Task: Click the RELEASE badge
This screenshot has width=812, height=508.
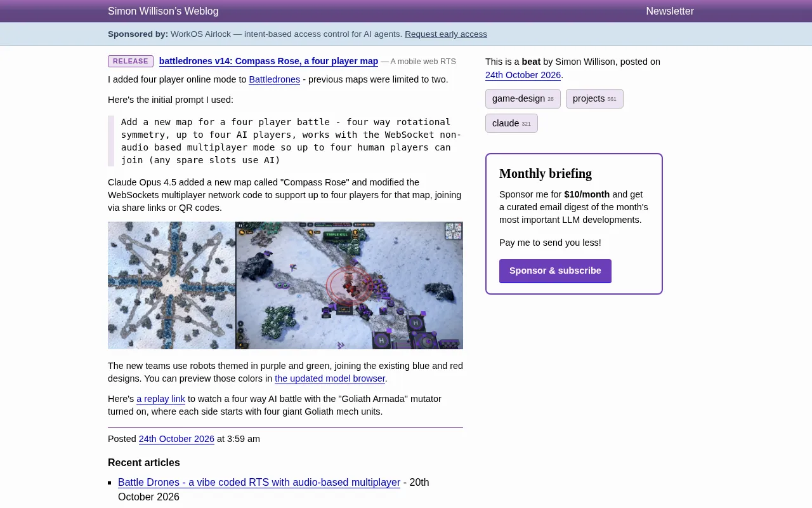Action: point(131,62)
